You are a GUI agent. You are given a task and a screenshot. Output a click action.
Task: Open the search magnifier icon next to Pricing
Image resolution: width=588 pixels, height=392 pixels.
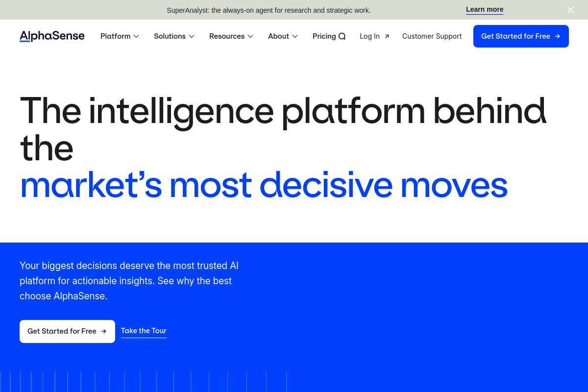pos(342,36)
